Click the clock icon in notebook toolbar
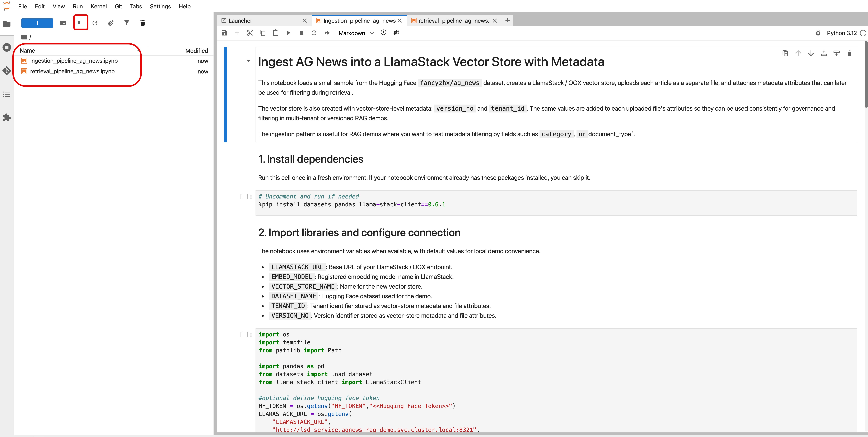Image resolution: width=868 pixels, height=437 pixels. 383,32
